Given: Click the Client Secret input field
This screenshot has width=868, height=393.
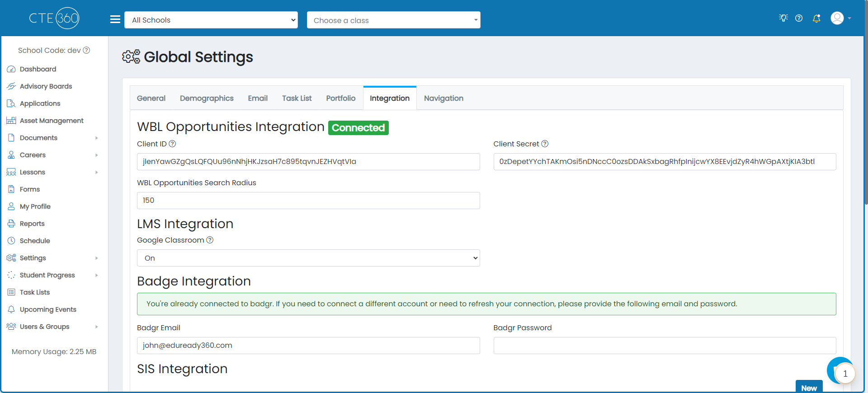Looking at the screenshot, I should 665,162.
